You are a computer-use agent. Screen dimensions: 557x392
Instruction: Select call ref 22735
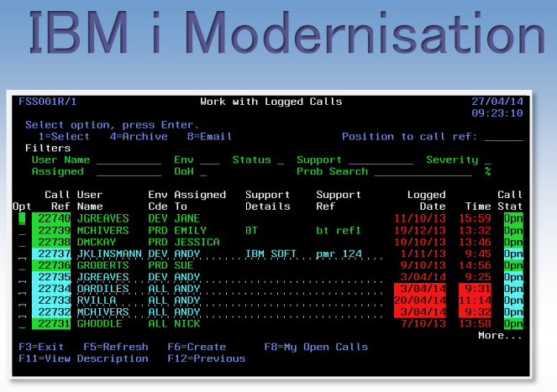(x=51, y=277)
